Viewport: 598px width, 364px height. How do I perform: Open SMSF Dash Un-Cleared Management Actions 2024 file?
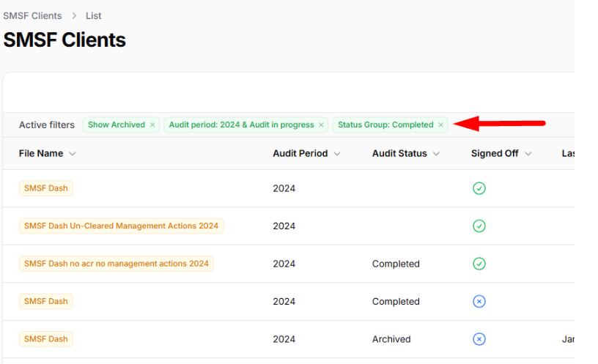point(121,226)
